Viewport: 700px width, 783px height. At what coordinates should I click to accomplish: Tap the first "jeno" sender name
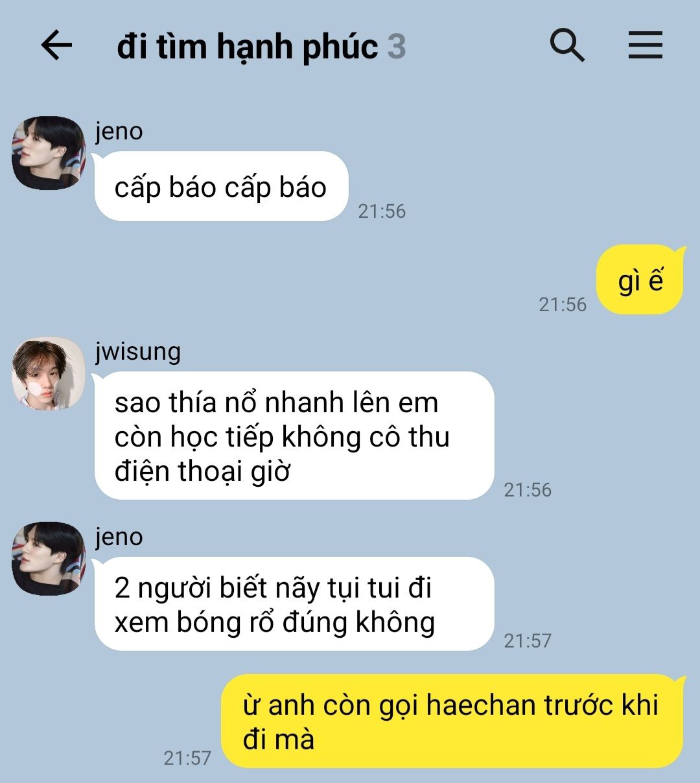click(119, 132)
